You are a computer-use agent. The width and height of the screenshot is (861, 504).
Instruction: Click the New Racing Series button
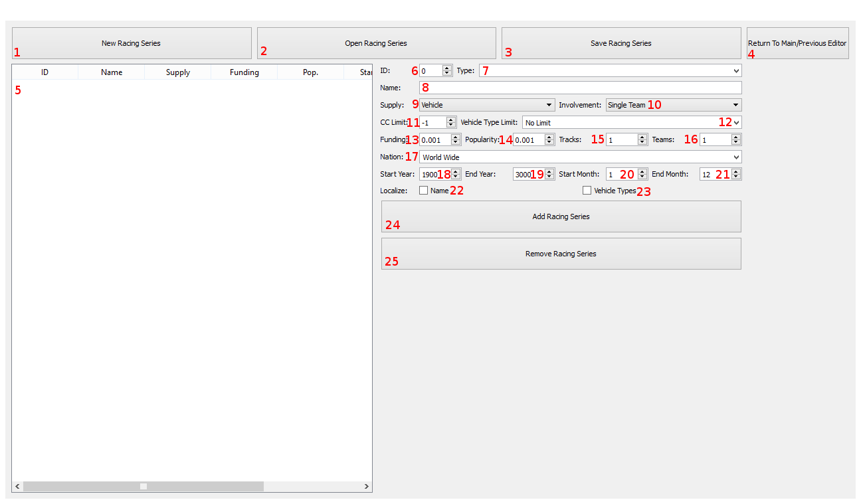(x=132, y=43)
